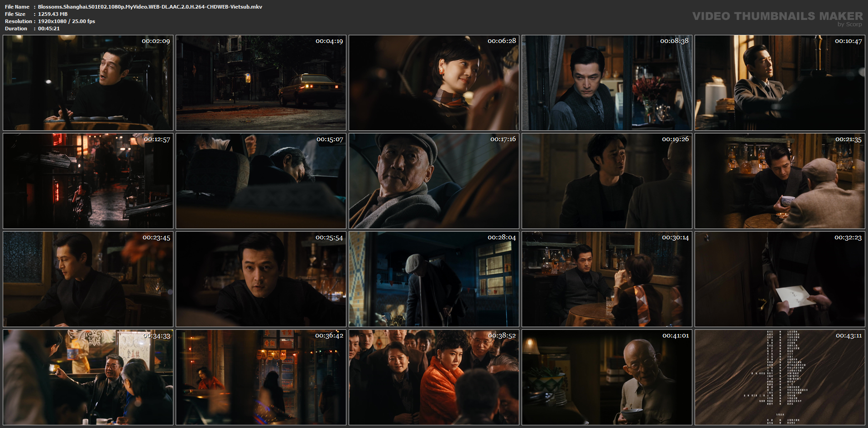Select the thumbnail stamped 00:15:07

[261, 181]
